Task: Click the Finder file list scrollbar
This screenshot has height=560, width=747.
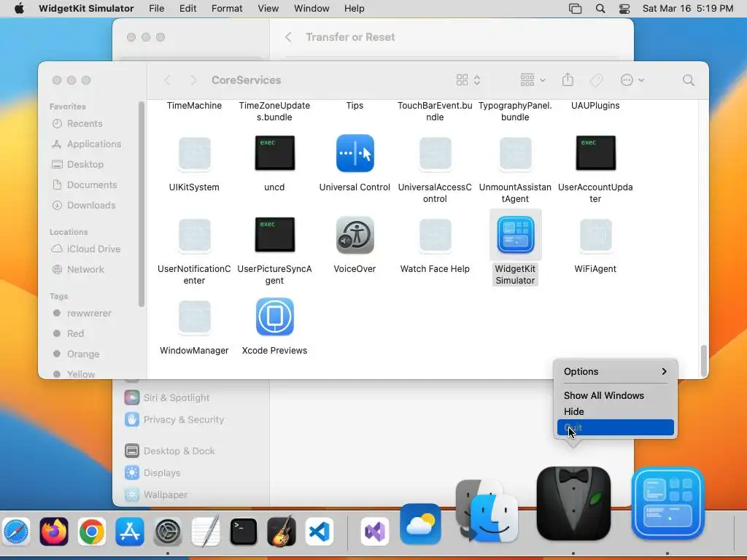Action: pos(704,360)
